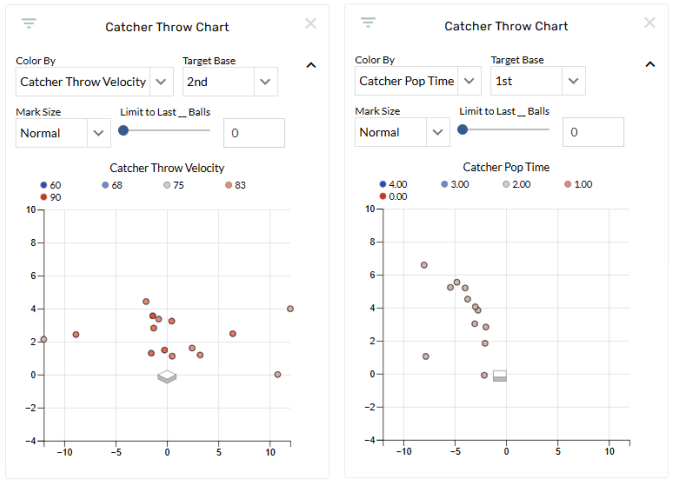Close the left Catcher Throw Chart panel
The width and height of the screenshot is (673, 481).
pyautogui.click(x=311, y=23)
